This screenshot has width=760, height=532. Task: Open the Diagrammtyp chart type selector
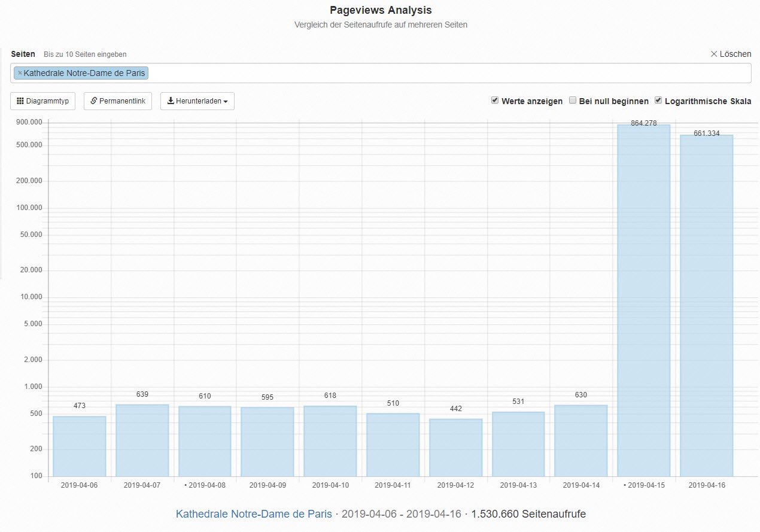click(42, 101)
